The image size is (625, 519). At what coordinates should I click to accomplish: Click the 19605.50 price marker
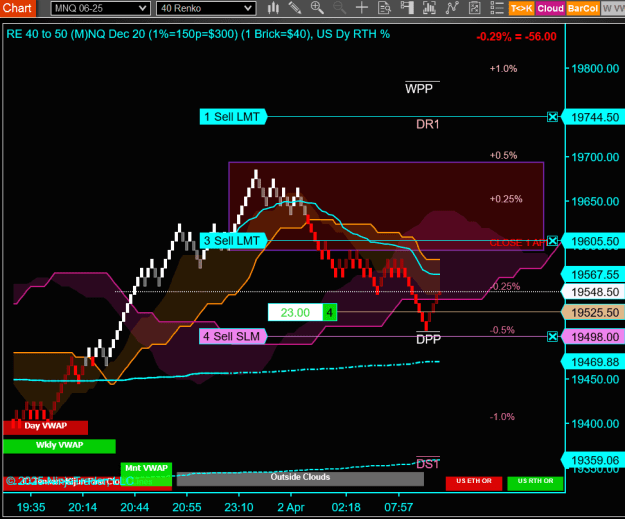coord(594,241)
